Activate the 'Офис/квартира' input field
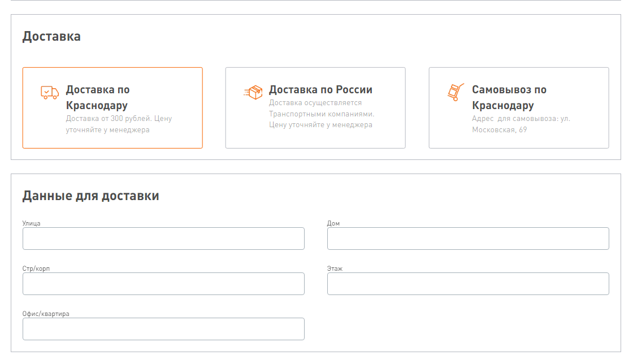The image size is (633, 364). pyautogui.click(x=163, y=329)
